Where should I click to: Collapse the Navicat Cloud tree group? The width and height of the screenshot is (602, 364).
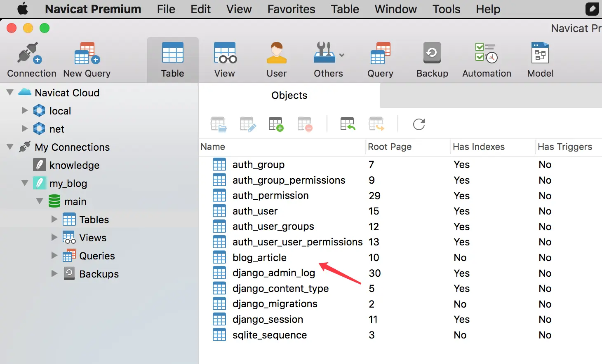pos(10,93)
